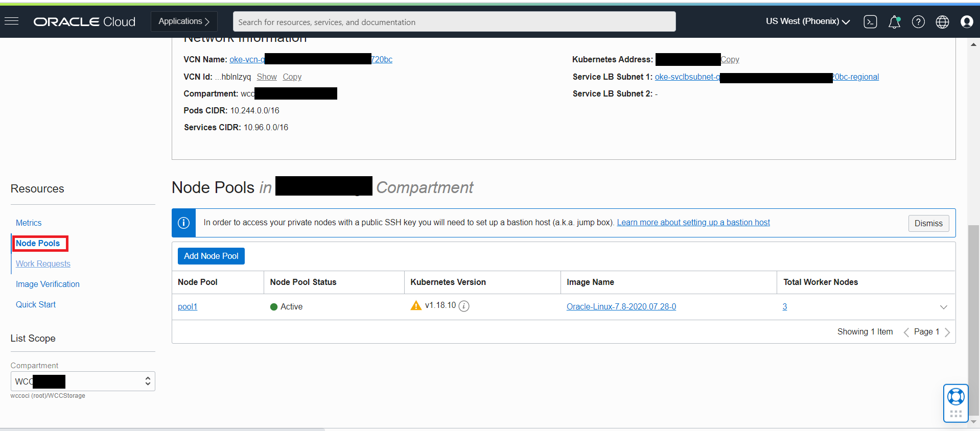Click Show for the VCN Id
Screen dimensions: 980x431
pos(267,77)
